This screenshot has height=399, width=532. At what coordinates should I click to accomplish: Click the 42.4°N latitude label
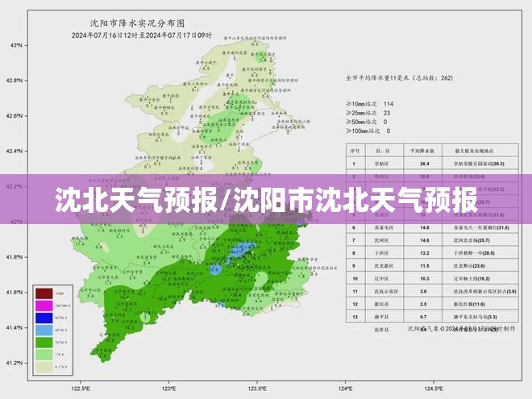(14, 151)
